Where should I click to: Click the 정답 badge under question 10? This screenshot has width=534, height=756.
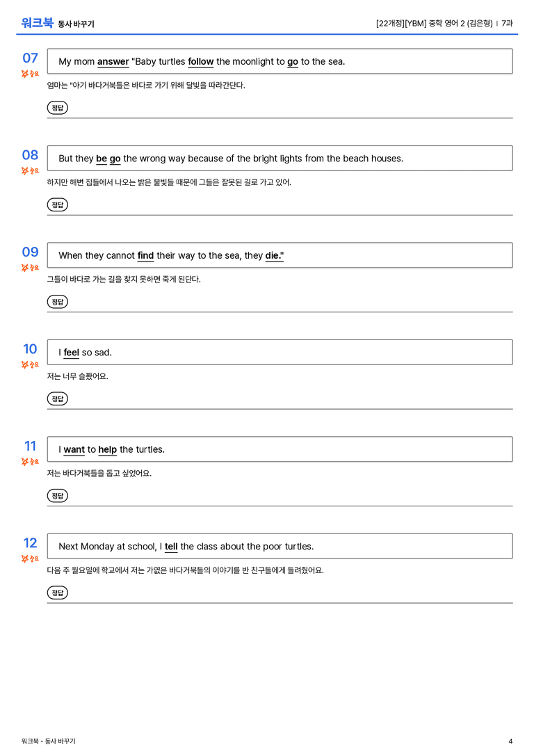point(57,399)
